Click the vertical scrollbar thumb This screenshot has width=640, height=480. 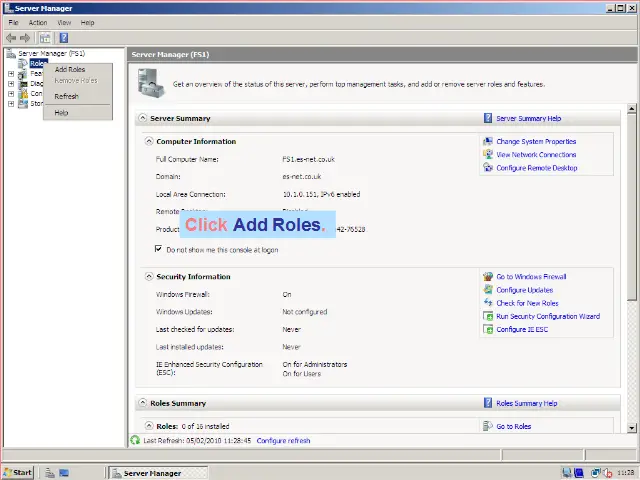(631, 207)
